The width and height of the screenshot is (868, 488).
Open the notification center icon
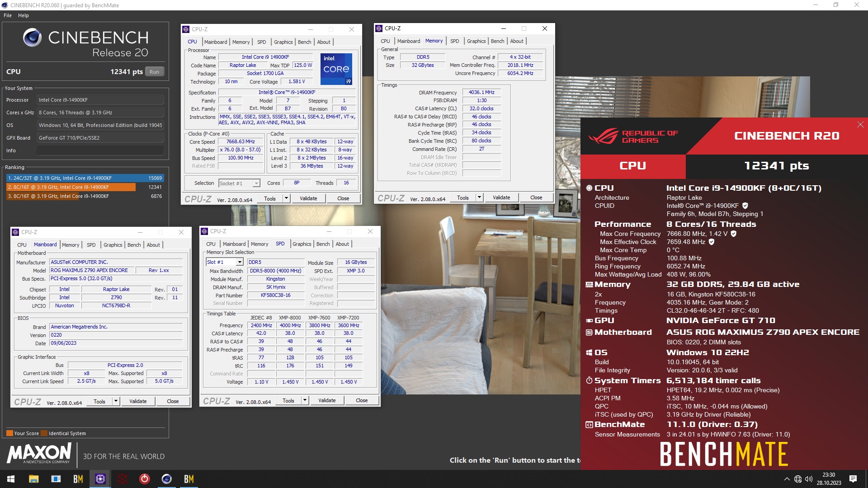click(853, 479)
